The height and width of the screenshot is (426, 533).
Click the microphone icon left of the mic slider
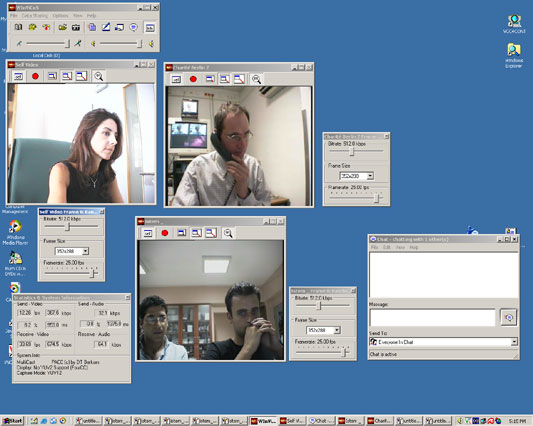[x=19, y=44]
